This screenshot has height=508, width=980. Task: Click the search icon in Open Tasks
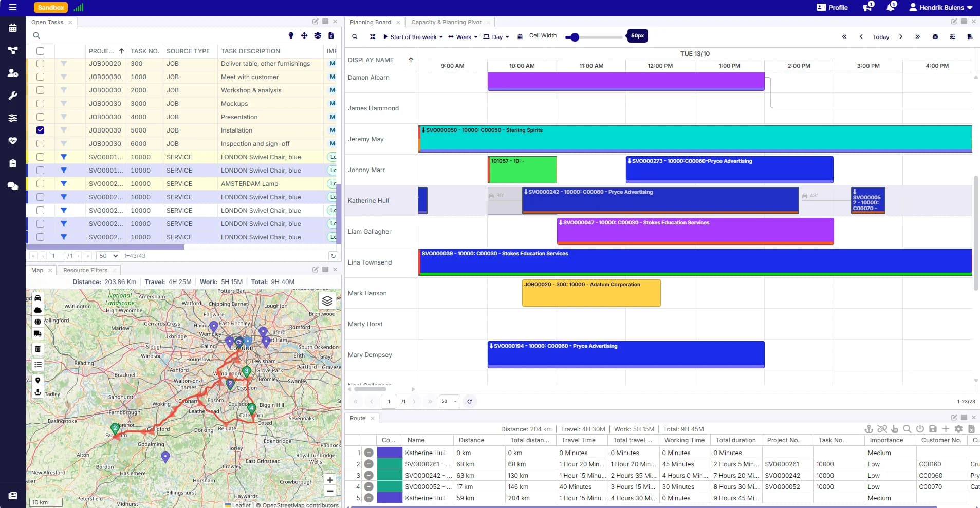tap(36, 35)
